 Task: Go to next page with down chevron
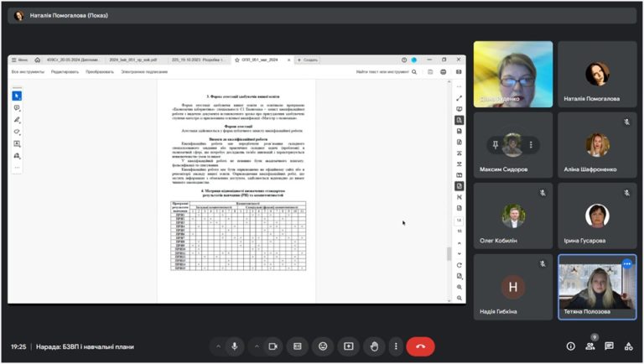[x=460, y=253]
